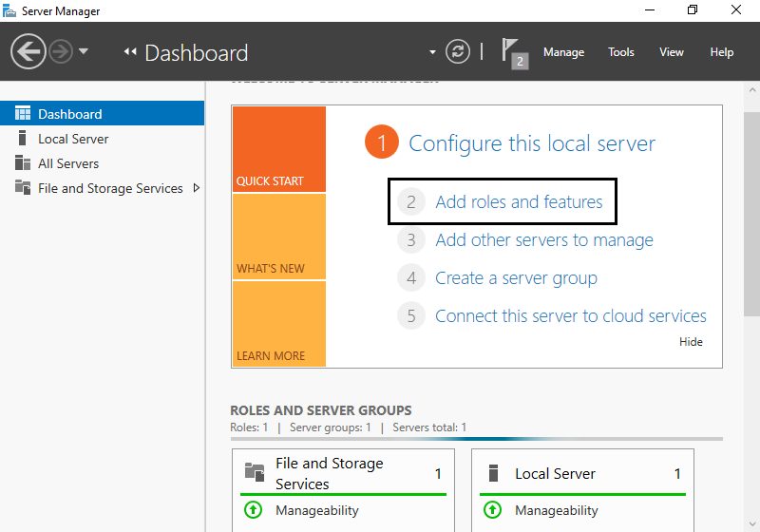
Task: Click the File and Storage Services tile icon
Action: (x=255, y=472)
